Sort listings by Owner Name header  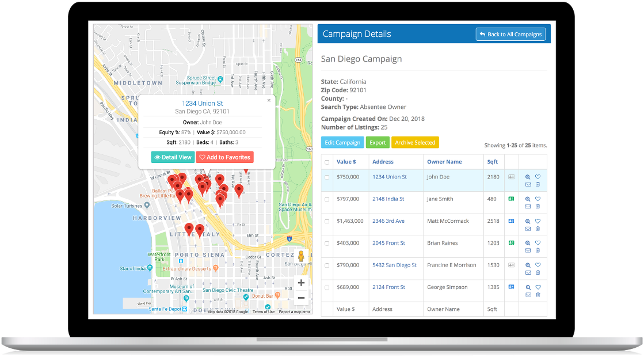(x=444, y=162)
